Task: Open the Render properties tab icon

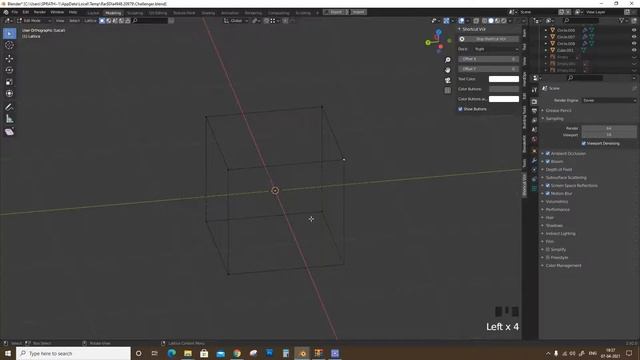Action: click(534, 101)
